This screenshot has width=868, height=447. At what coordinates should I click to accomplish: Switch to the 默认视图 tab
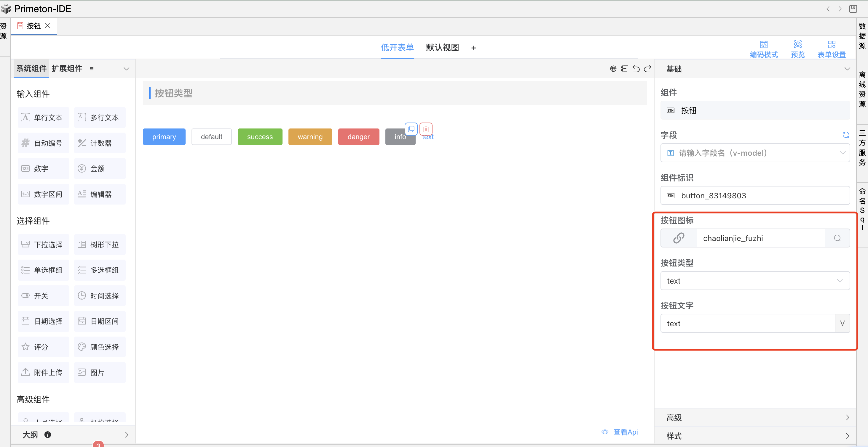pyautogui.click(x=442, y=47)
